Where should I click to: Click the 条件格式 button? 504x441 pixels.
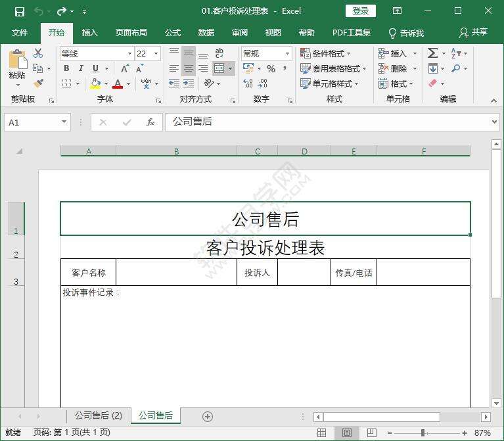325,53
